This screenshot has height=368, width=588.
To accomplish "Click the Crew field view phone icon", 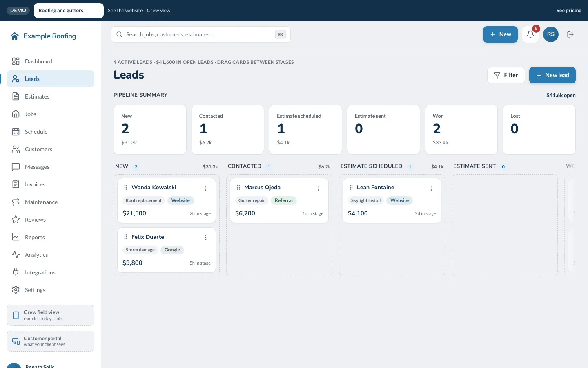I will [x=16, y=315].
